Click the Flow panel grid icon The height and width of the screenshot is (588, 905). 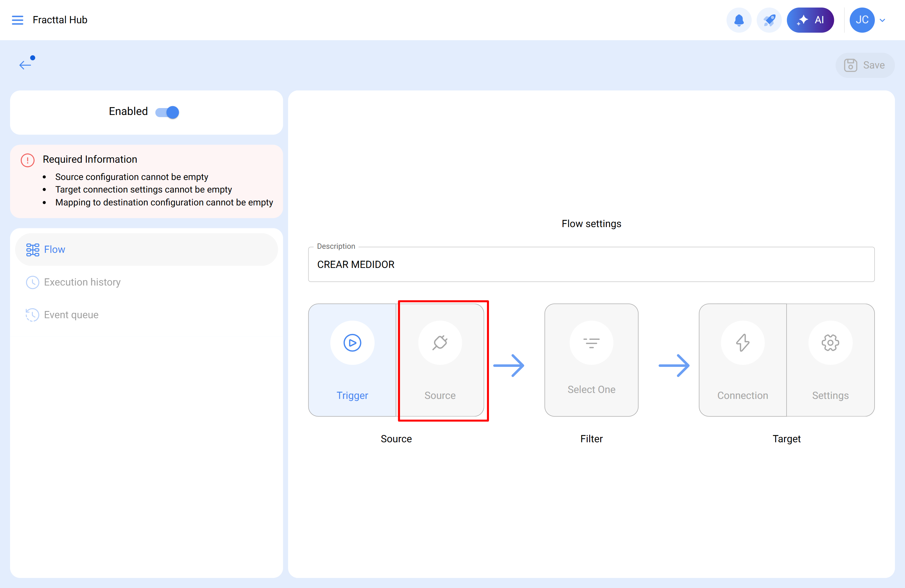33,250
